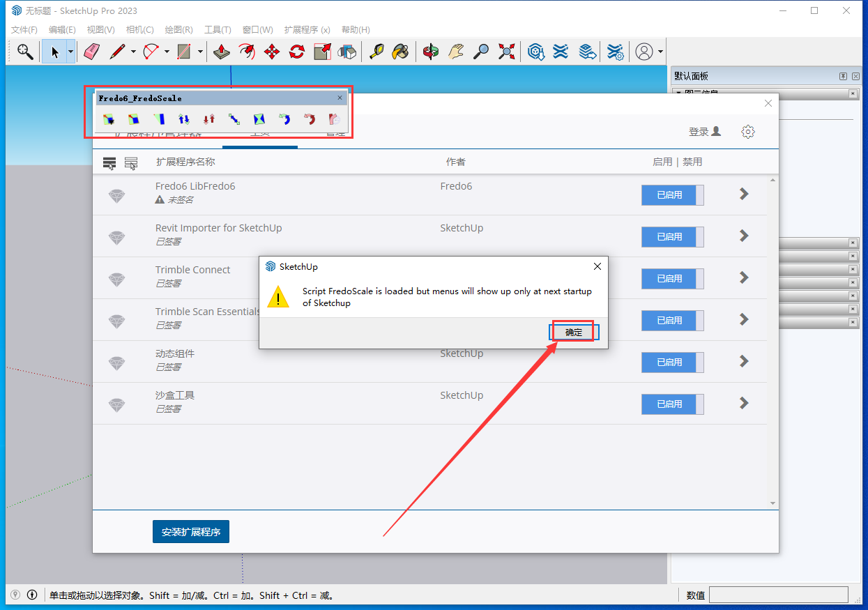Click FredoScale green square with black arrow icon

coord(109,119)
